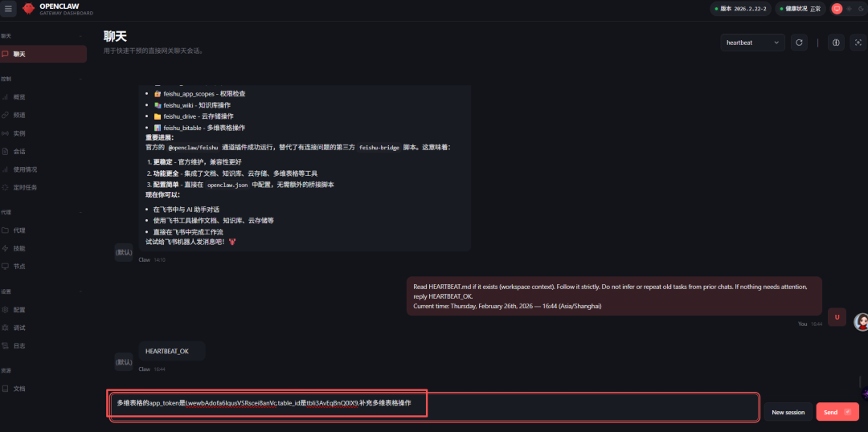Toggle the hamburger sidebar menu button
The width and height of the screenshot is (868, 432).
coord(8,8)
